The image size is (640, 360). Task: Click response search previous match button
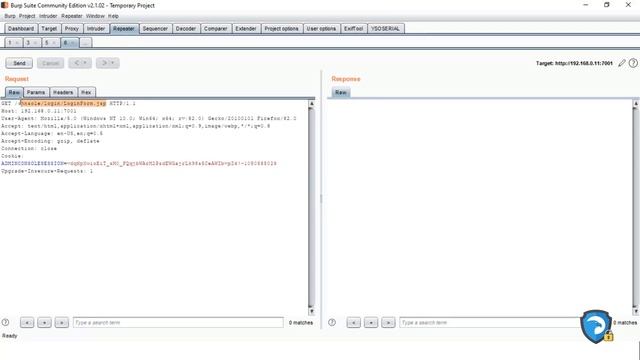(x=353, y=322)
